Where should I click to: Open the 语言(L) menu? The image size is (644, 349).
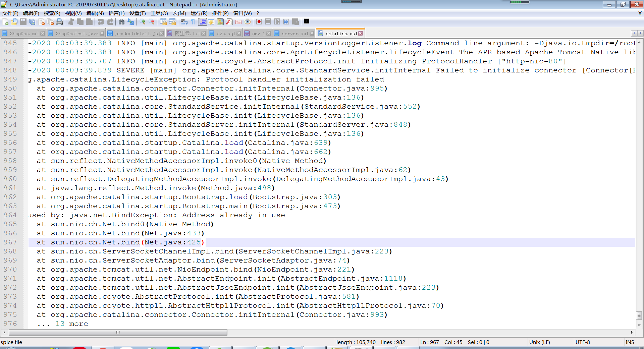(117, 13)
